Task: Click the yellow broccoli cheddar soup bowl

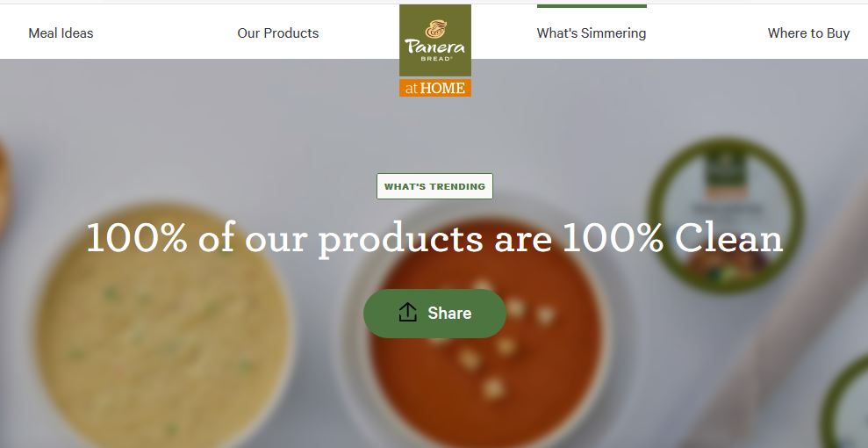Action: pyautogui.click(x=161, y=327)
